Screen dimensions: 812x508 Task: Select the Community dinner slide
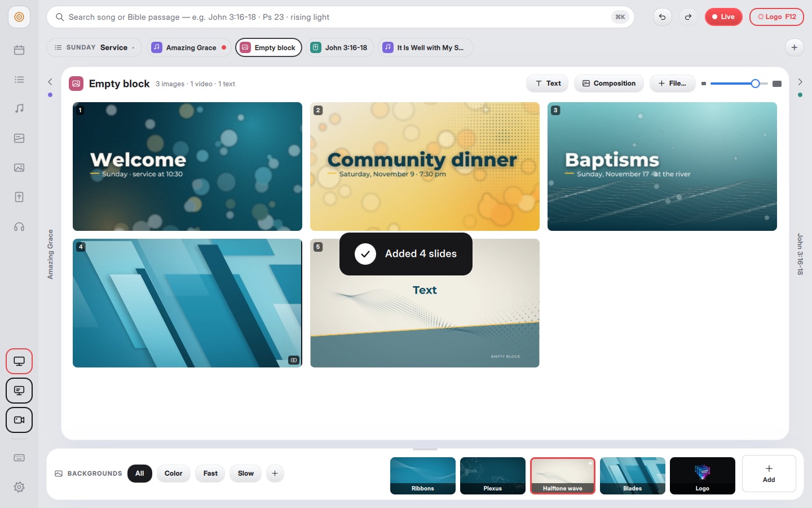coord(425,167)
